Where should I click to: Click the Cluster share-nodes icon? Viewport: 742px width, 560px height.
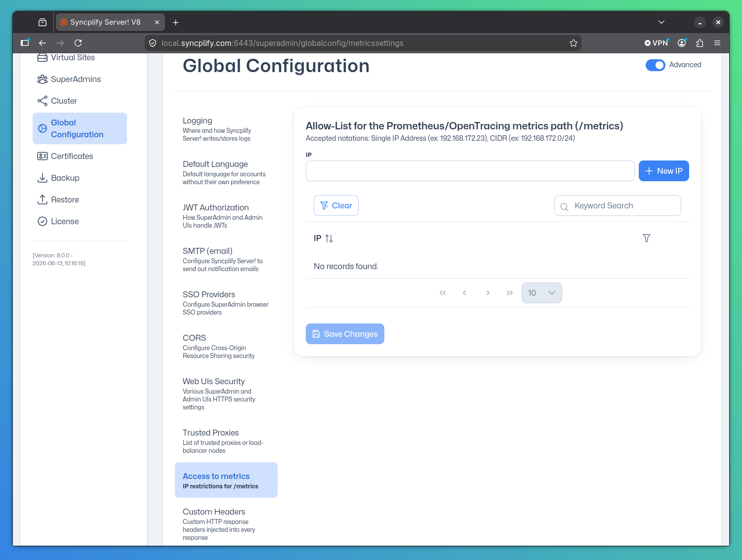(x=42, y=101)
